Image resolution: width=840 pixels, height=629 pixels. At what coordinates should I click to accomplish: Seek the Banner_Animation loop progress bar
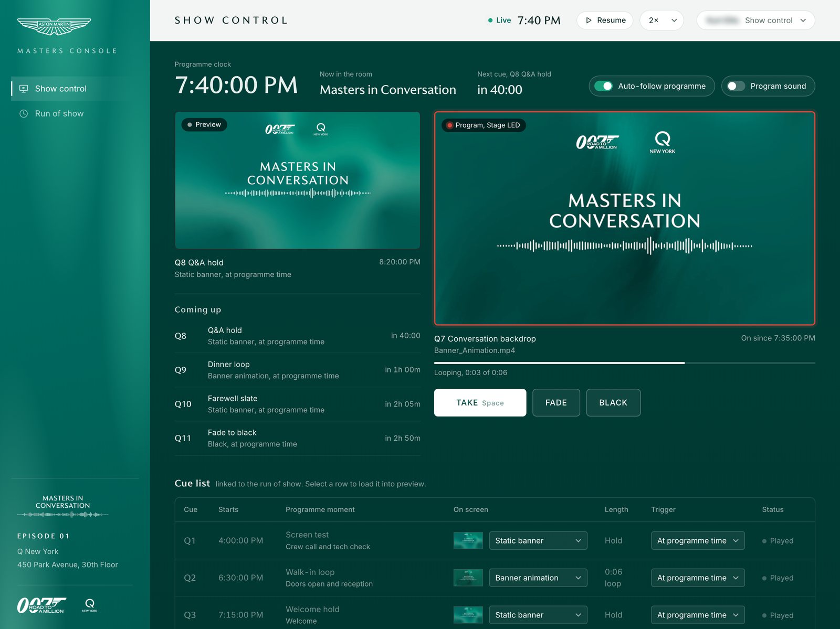(x=625, y=363)
